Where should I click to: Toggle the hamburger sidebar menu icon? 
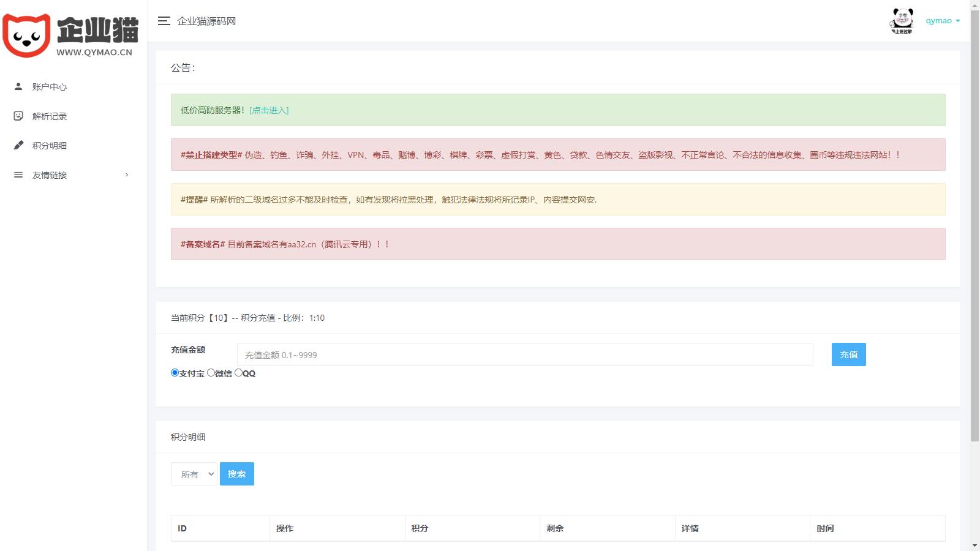[164, 21]
